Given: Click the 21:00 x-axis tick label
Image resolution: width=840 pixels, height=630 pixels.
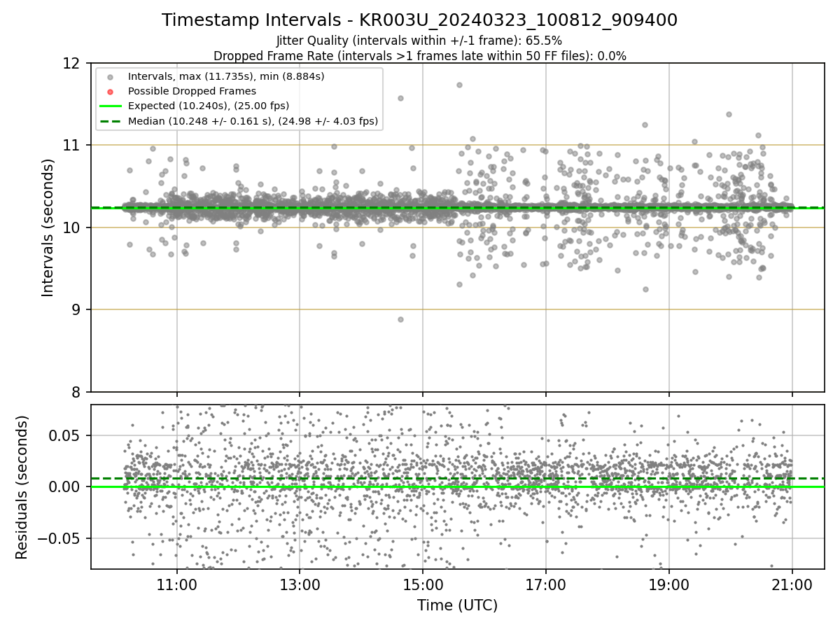Looking at the screenshot, I should click(792, 585).
